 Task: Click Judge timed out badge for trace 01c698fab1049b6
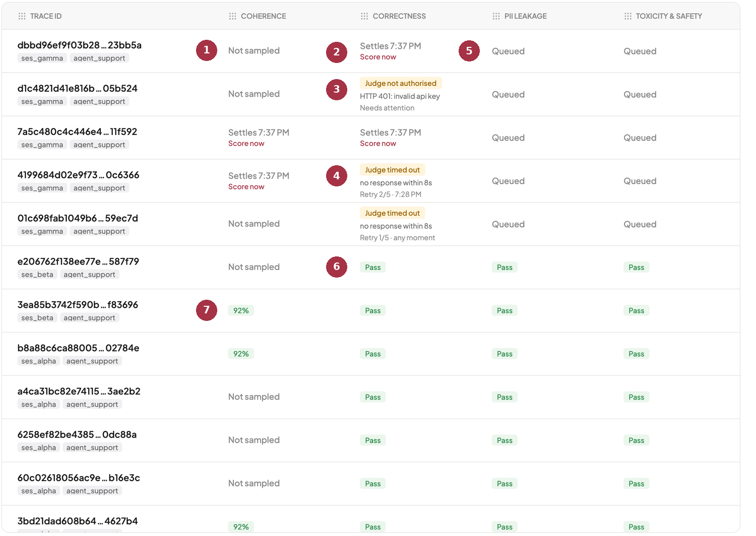[393, 214]
